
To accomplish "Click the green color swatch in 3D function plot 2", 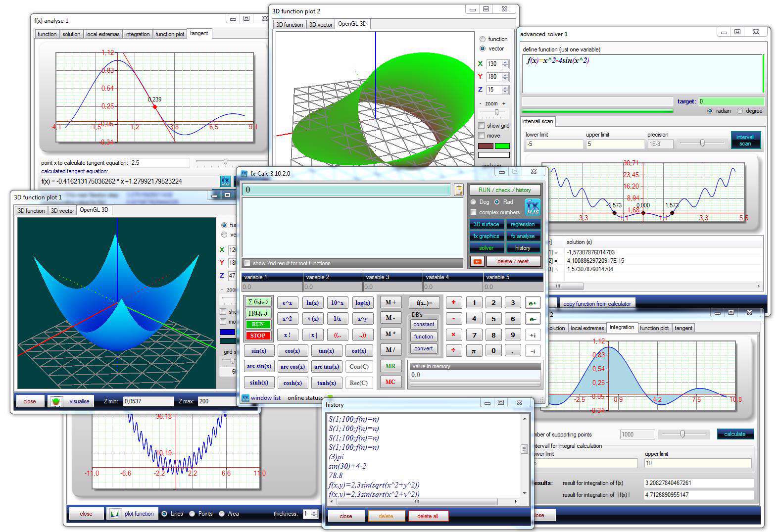I will 502,146.
